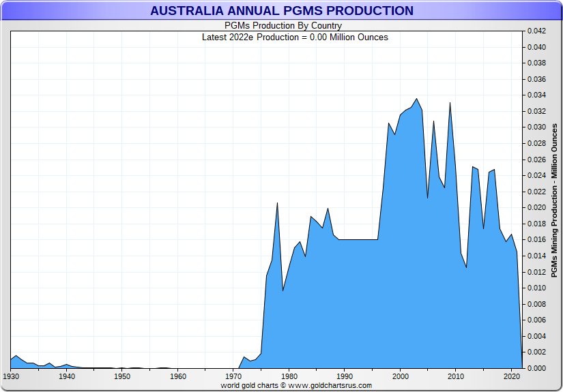The height and width of the screenshot is (392, 563).
Task: Click the 2020 x-axis year label
Action: pyautogui.click(x=511, y=376)
